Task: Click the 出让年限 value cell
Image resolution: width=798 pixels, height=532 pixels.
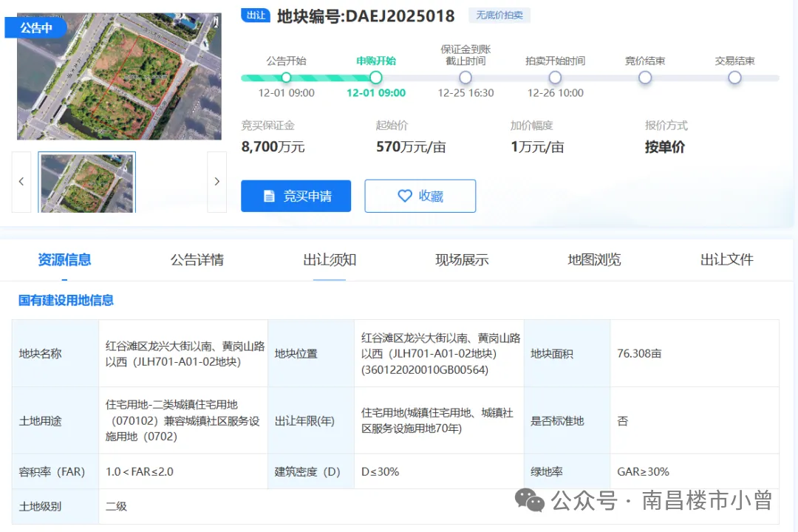Action: click(439, 420)
